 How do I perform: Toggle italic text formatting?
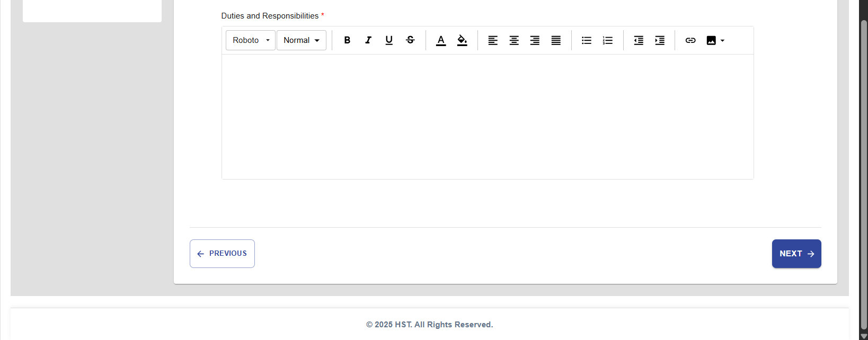(x=368, y=40)
